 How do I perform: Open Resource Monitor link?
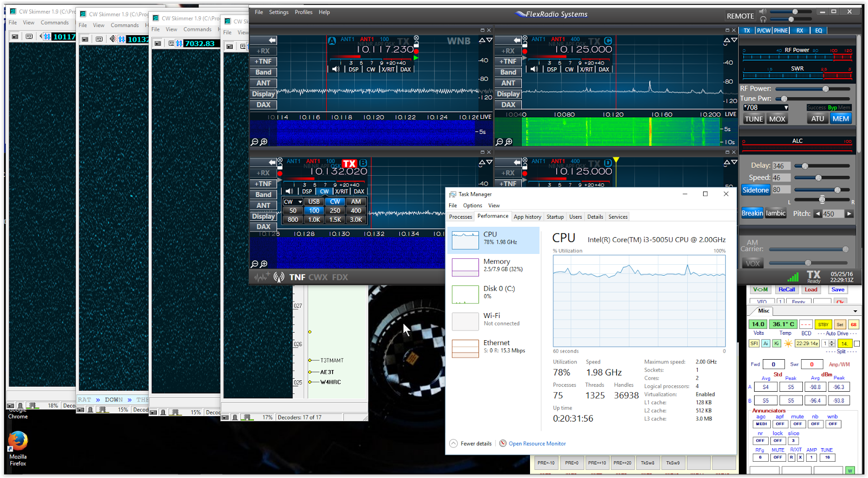tap(537, 443)
